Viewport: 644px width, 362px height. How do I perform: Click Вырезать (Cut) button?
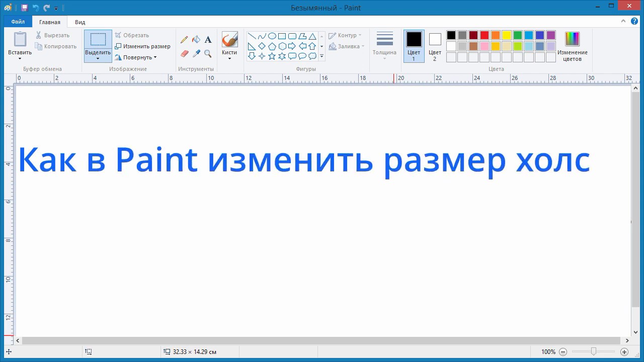[x=53, y=35]
